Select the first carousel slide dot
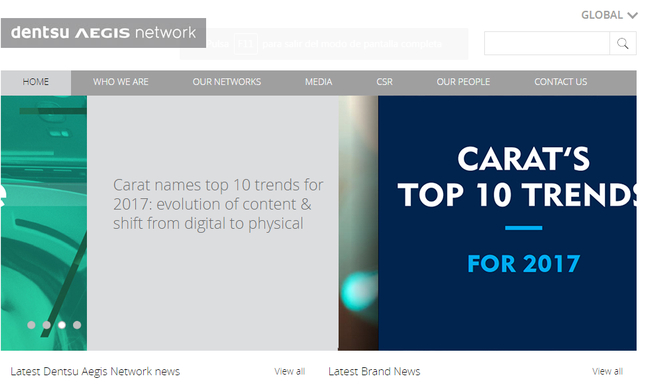The height and width of the screenshot is (386, 650). 31,325
